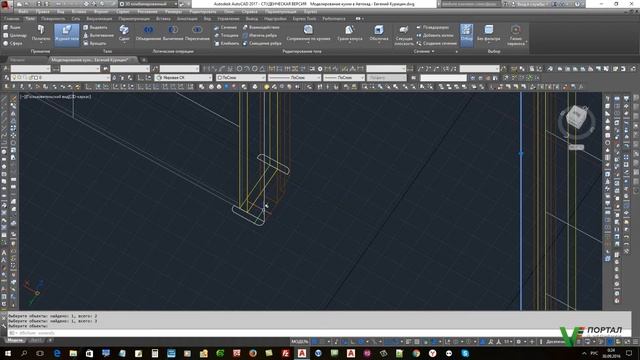The width and height of the screenshot is (640, 360).
Task: Click the МОДЕЛЬ status bar button
Action: click(x=300, y=342)
